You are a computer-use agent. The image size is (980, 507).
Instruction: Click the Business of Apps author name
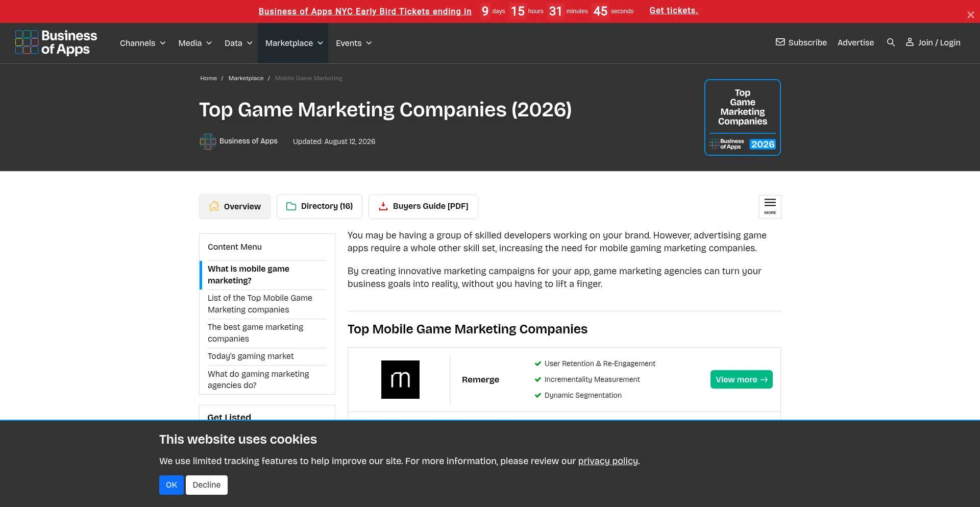tap(249, 141)
